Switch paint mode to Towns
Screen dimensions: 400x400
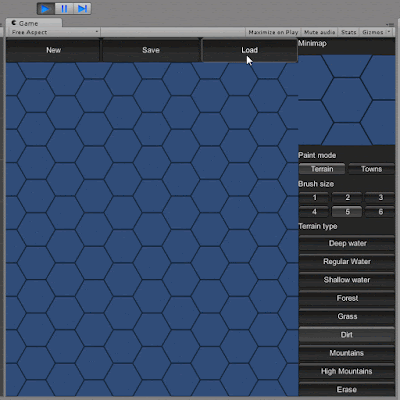pyautogui.click(x=371, y=169)
